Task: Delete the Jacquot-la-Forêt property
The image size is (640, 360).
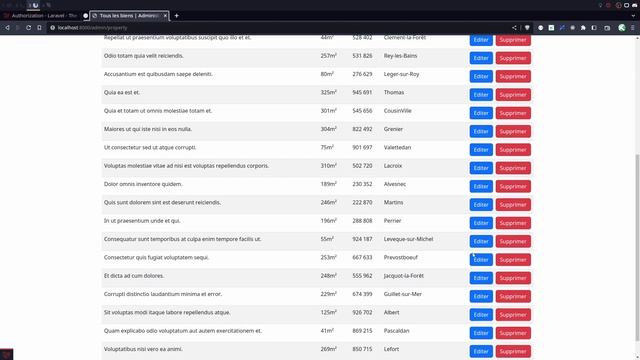Action: [513, 278]
